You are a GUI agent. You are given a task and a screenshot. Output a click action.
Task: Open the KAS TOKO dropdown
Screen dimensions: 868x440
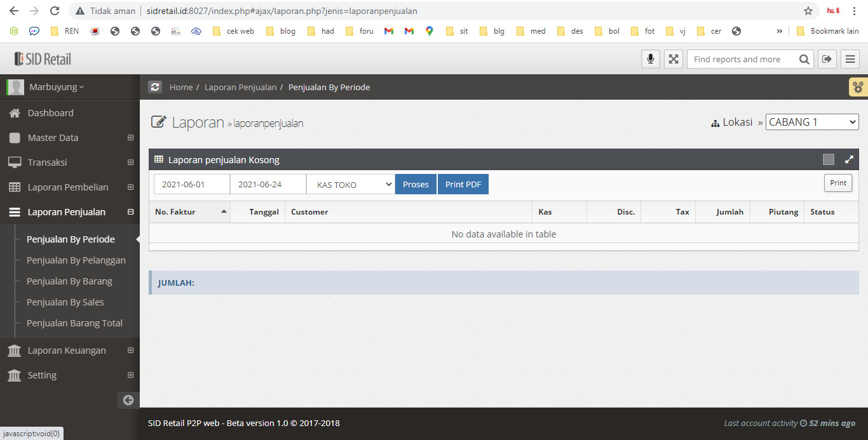351,185
